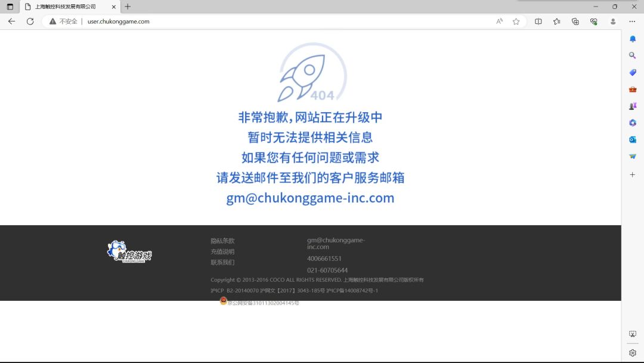Click the text 如果您有任何问题或需求
The width and height of the screenshot is (644, 363).
[310, 158]
